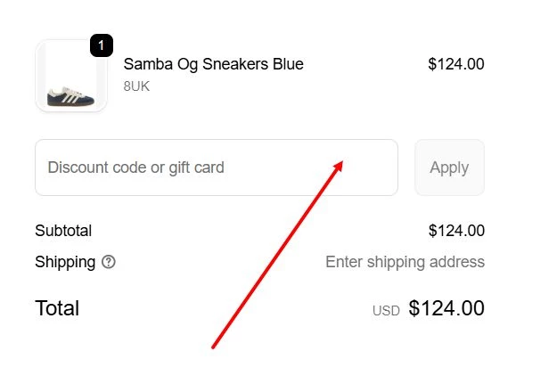Click the Shipping label
Viewport: 557px width, 392px height.
pos(65,262)
